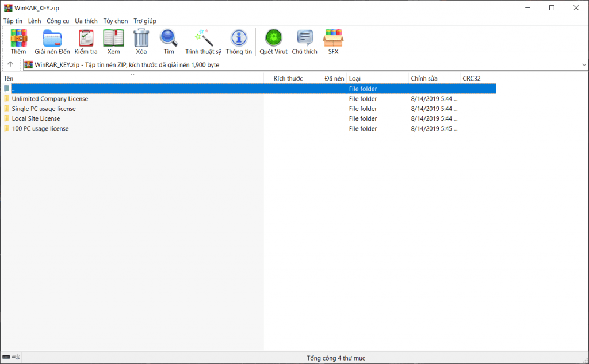
Task: Click the Tìm magnifier icon
Action: [x=169, y=38]
